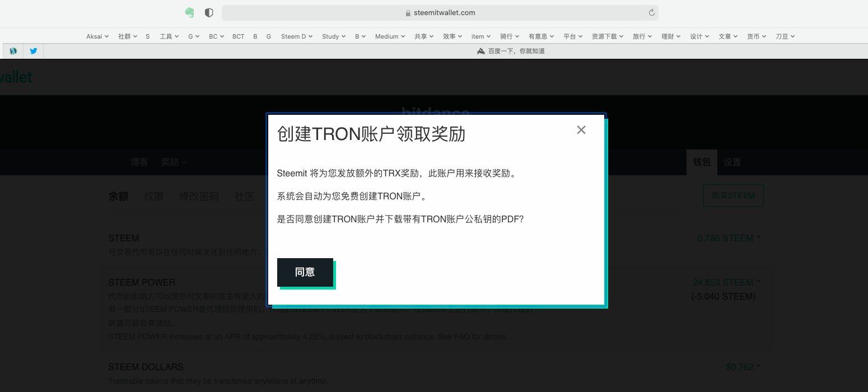
Task: Open the 社区 communities tab
Action: (244, 196)
